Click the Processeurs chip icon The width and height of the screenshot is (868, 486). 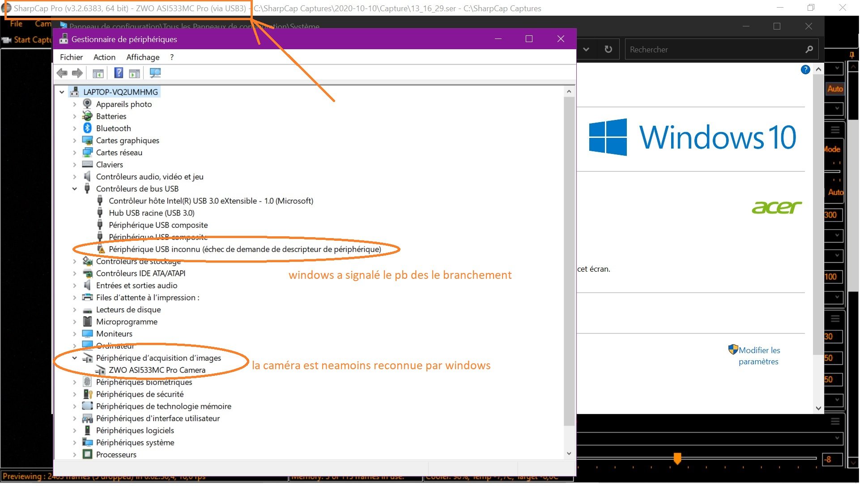(x=87, y=454)
